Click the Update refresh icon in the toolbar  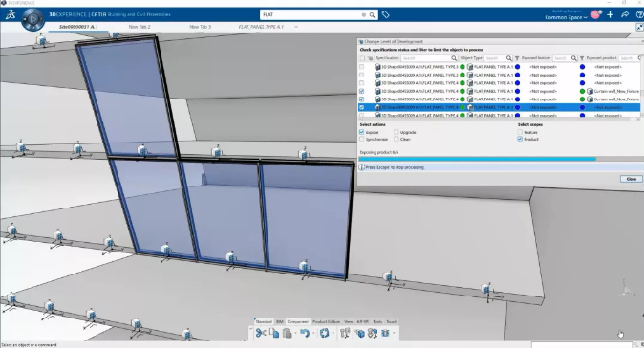pyautogui.click(x=324, y=334)
